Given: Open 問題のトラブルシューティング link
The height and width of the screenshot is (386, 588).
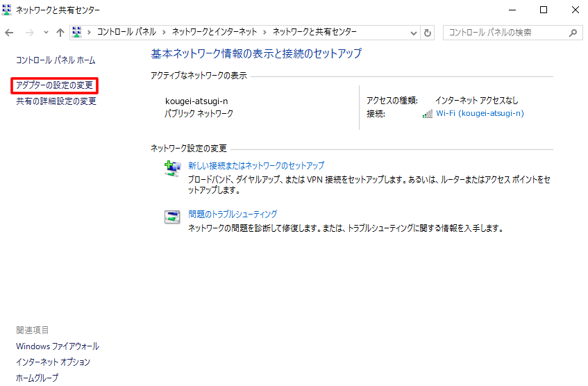Looking at the screenshot, I should (x=233, y=215).
